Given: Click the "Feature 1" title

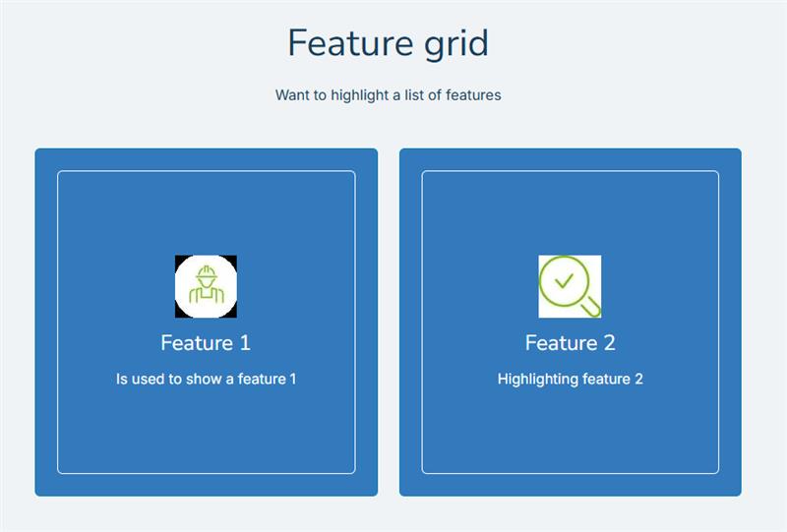Looking at the screenshot, I should tap(206, 343).
